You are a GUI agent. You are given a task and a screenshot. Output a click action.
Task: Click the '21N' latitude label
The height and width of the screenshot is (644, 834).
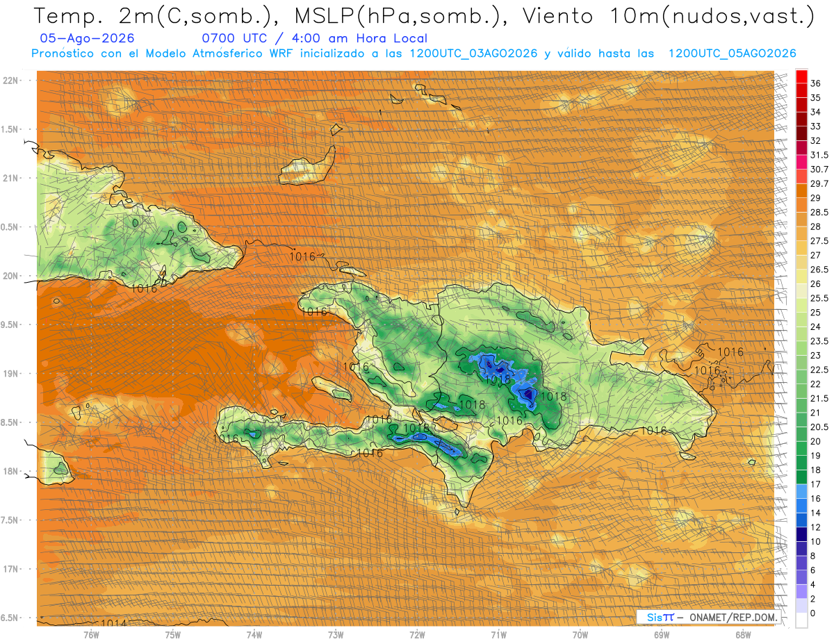click(x=10, y=178)
